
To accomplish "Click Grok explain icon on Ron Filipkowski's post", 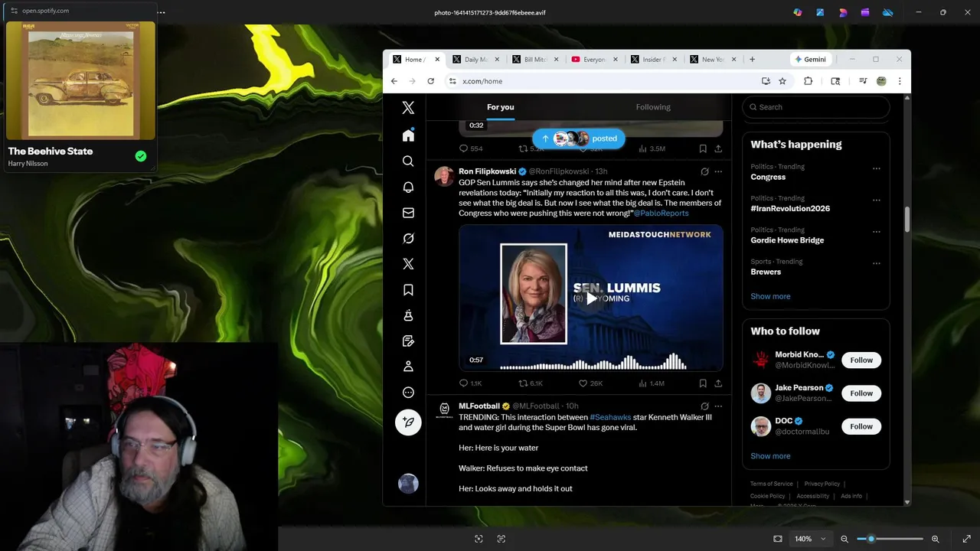I will tap(704, 171).
